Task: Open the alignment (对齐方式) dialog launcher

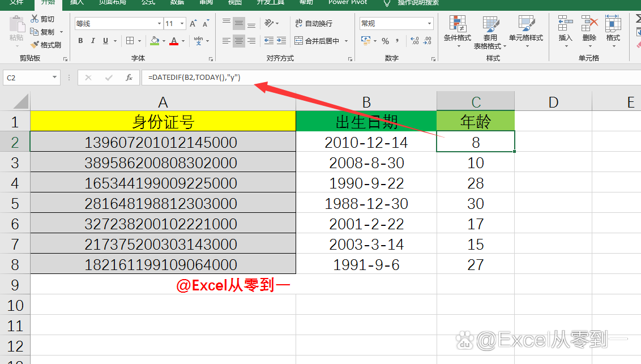Action: click(351, 59)
